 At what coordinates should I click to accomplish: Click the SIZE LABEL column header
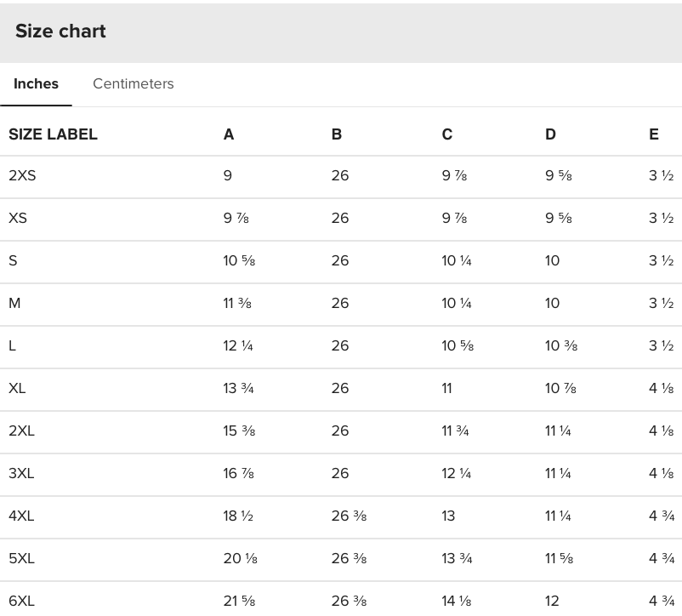click(53, 134)
